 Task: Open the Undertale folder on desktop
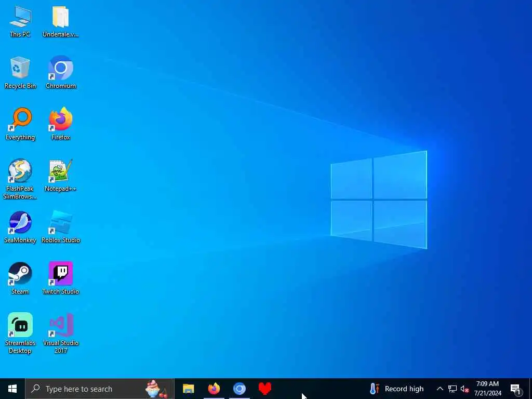pos(60,21)
